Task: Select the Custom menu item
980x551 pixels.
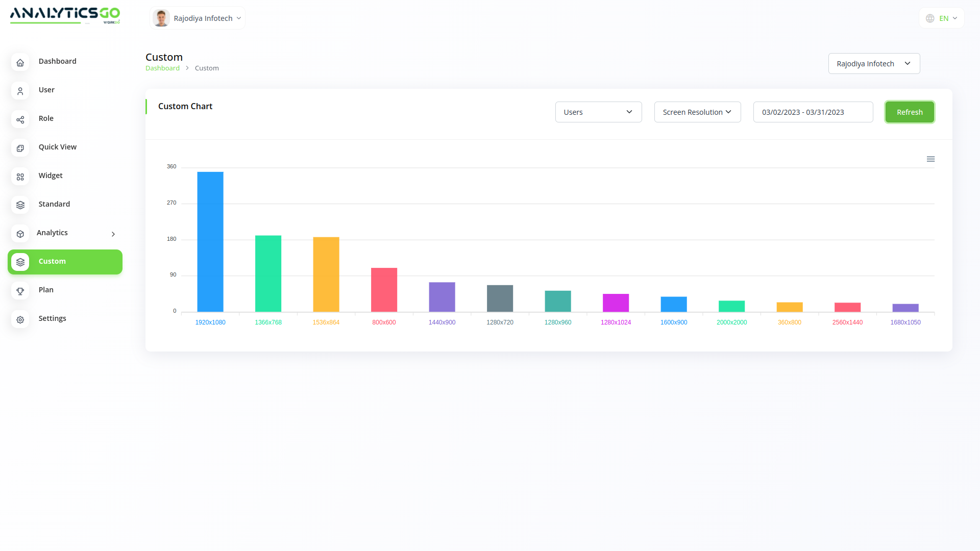Action: tap(65, 262)
